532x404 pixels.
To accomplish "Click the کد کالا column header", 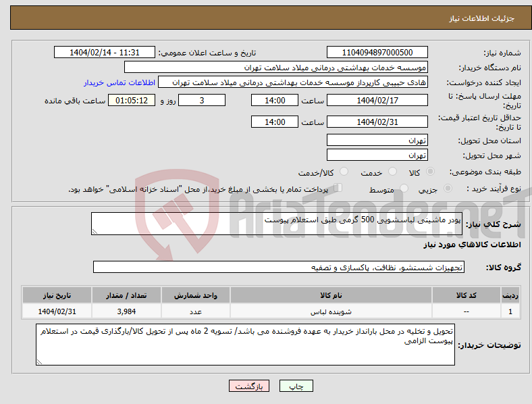I will [x=467, y=295].
